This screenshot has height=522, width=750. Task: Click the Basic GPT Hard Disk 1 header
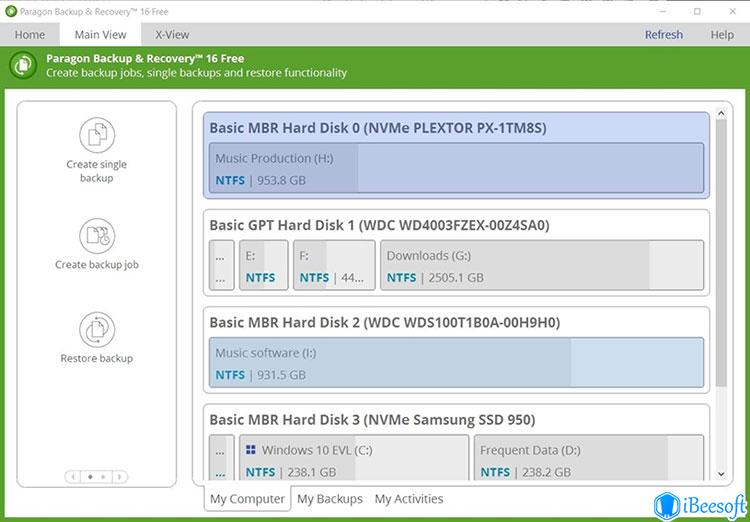(x=379, y=225)
